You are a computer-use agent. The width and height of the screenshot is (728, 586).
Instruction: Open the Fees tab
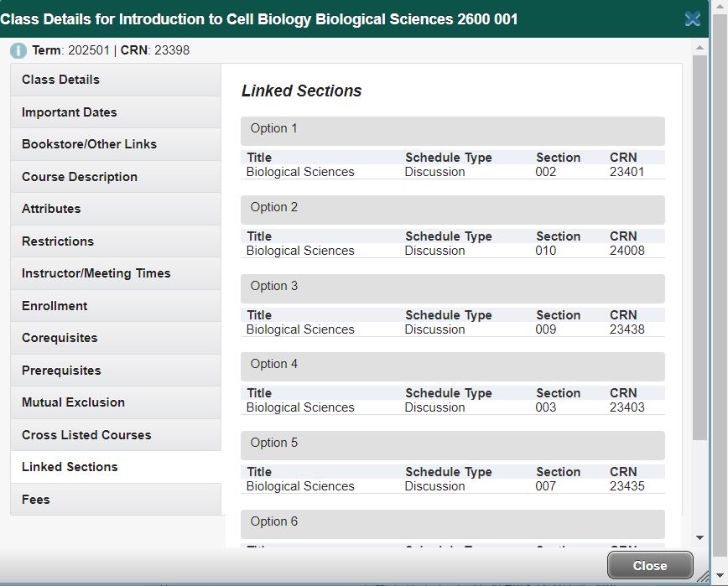click(116, 500)
